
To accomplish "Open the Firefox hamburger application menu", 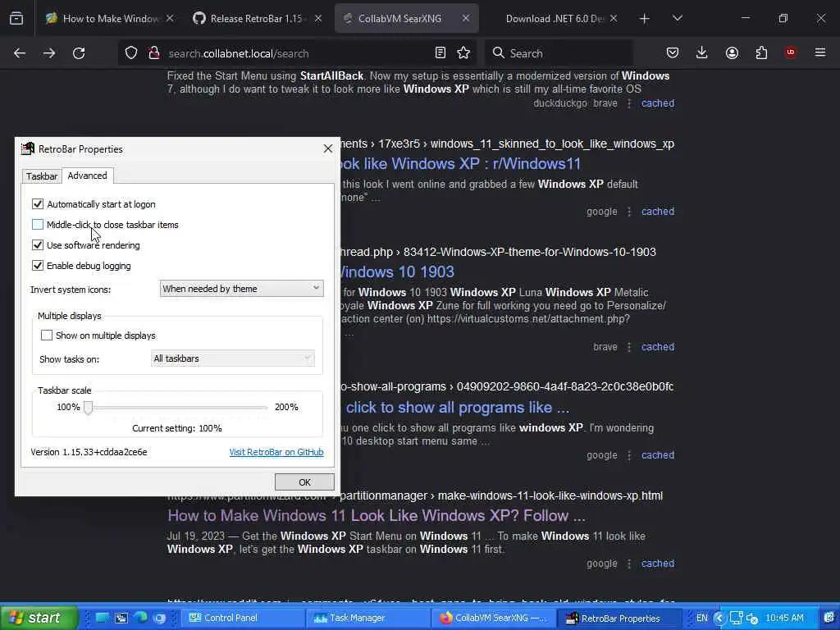I will point(820,52).
